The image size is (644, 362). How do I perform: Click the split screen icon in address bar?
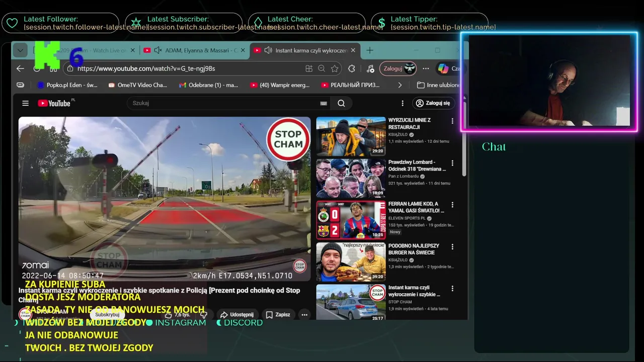pos(309,68)
